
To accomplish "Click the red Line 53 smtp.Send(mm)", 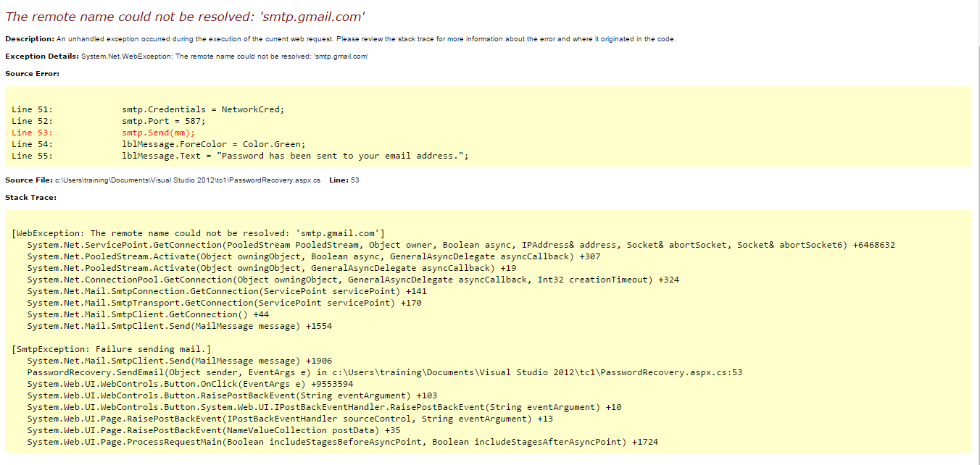I will click(x=104, y=133).
